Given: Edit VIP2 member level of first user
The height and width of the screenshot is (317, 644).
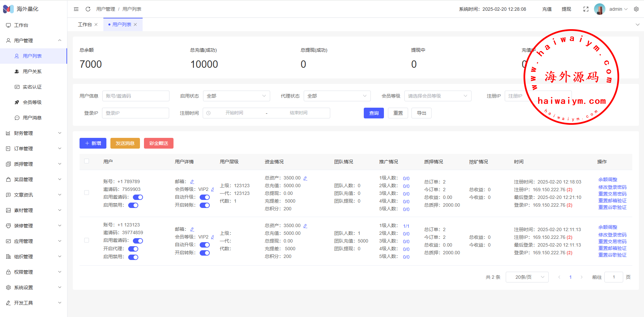Looking at the screenshot, I should pos(212,190).
